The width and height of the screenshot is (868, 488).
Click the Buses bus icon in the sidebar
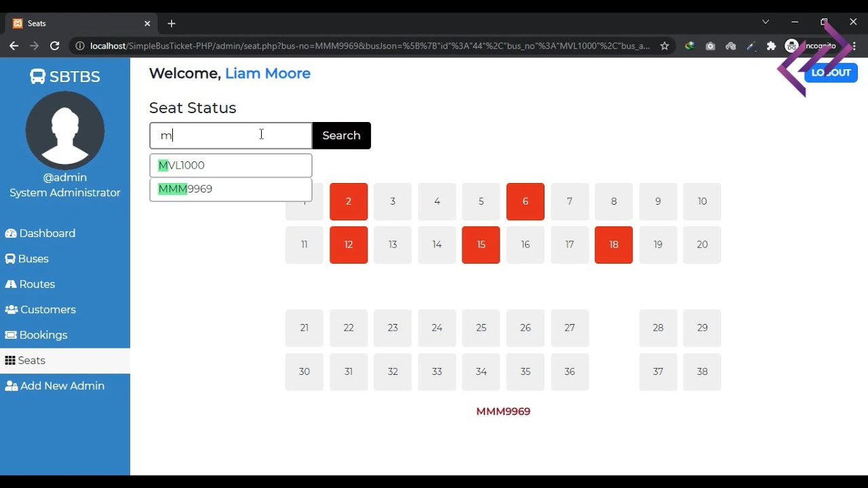[x=10, y=259]
